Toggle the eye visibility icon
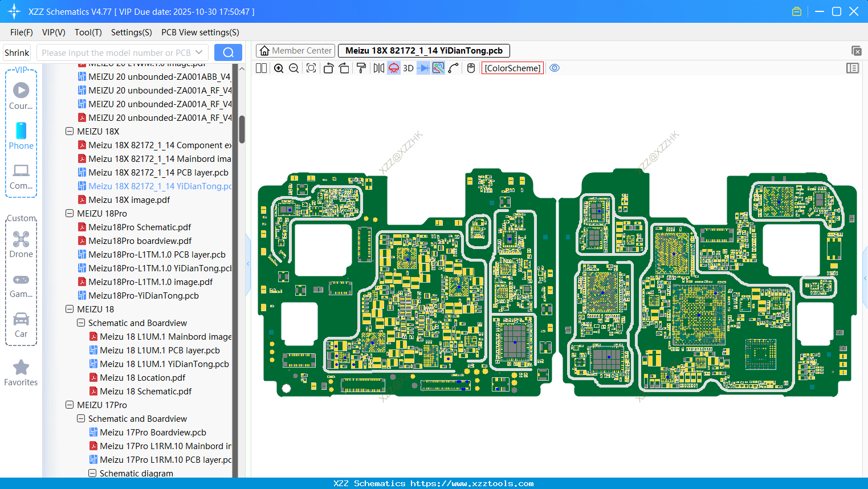The height and width of the screenshot is (489, 868). pos(555,68)
